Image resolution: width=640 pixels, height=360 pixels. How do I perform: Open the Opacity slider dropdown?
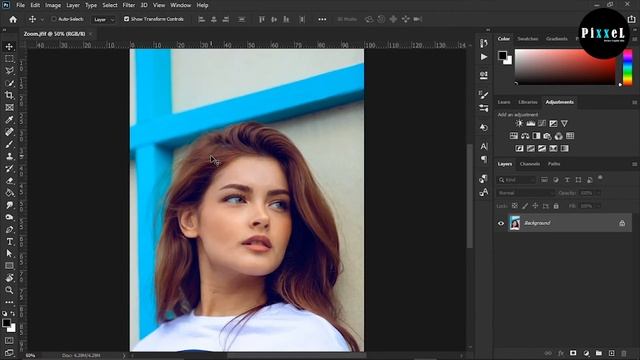598,193
